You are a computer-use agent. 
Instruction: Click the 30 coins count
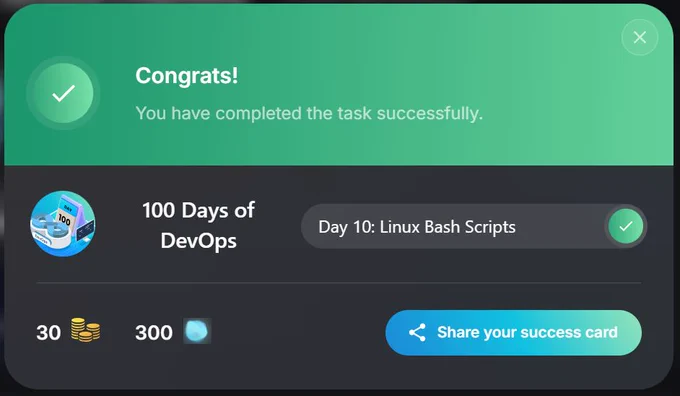(x=49, y=333)
